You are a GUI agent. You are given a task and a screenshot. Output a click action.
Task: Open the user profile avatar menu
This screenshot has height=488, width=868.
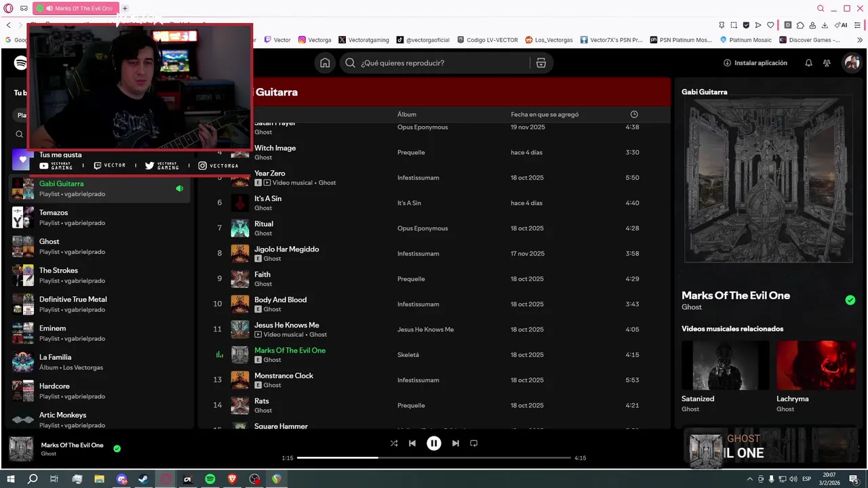click(x=851, y=63)
